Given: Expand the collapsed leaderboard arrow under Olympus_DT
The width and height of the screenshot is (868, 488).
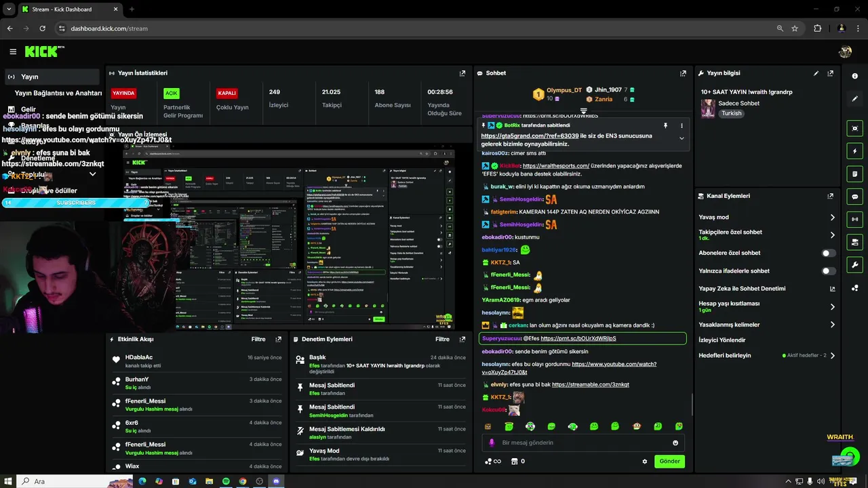Looking at the screenshot, I should tap(583, 110).
